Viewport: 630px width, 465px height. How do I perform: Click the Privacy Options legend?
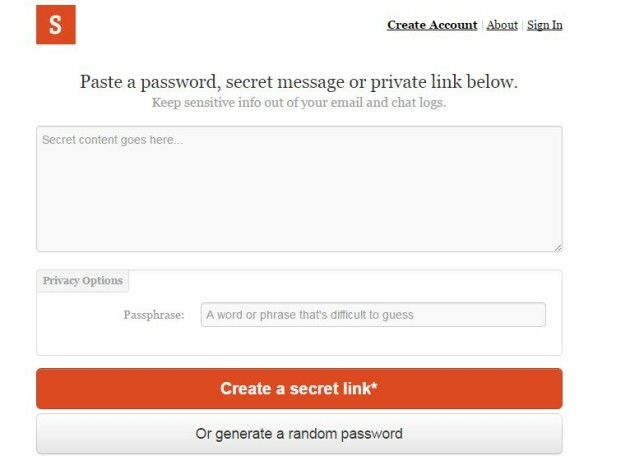(x=83, y=281)
